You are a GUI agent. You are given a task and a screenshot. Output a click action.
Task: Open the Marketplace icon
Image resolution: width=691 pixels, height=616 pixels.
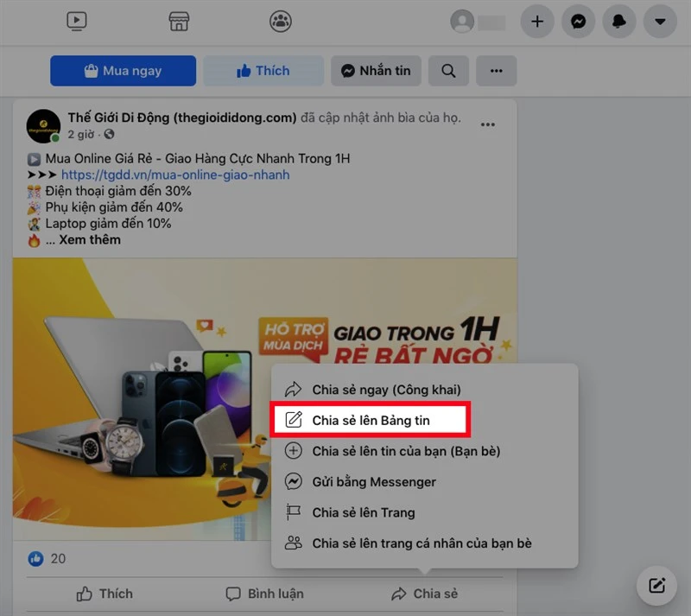(x=179, y=22)
